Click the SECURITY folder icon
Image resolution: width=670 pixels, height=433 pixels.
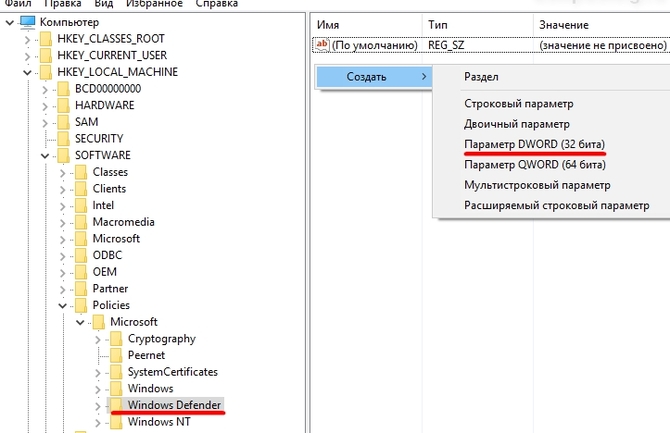click(63, 139)
